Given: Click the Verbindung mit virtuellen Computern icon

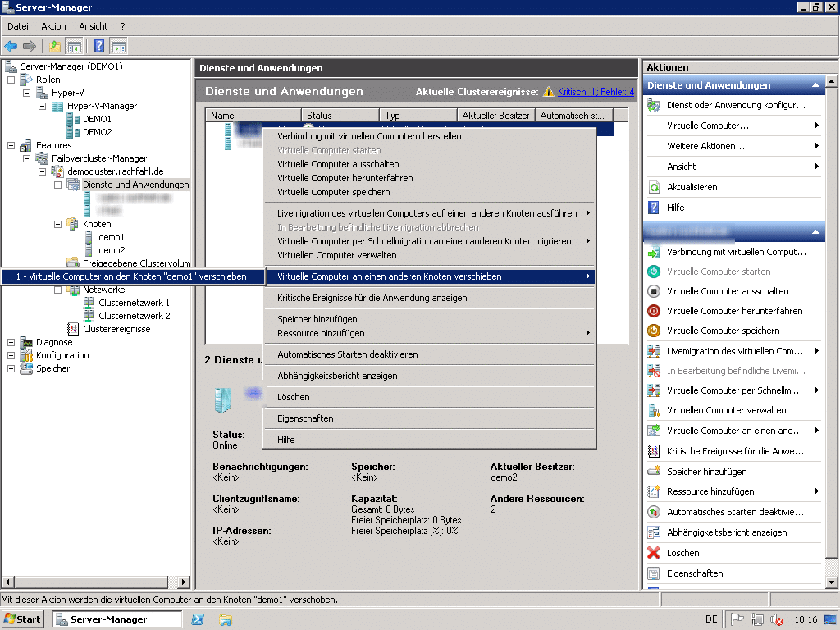Looking at the screenshot, I should [x=654, y=252].
